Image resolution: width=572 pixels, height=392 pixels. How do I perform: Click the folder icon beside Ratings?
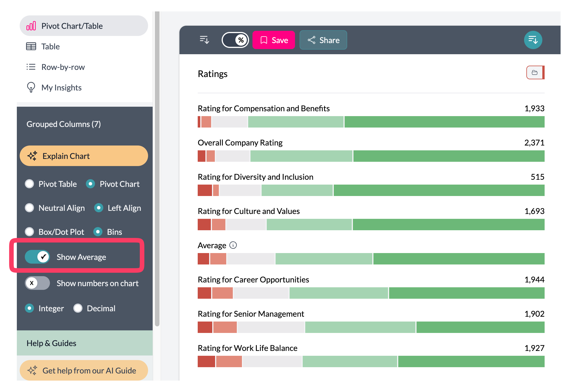pyautogui.click(x=535, y=73)
